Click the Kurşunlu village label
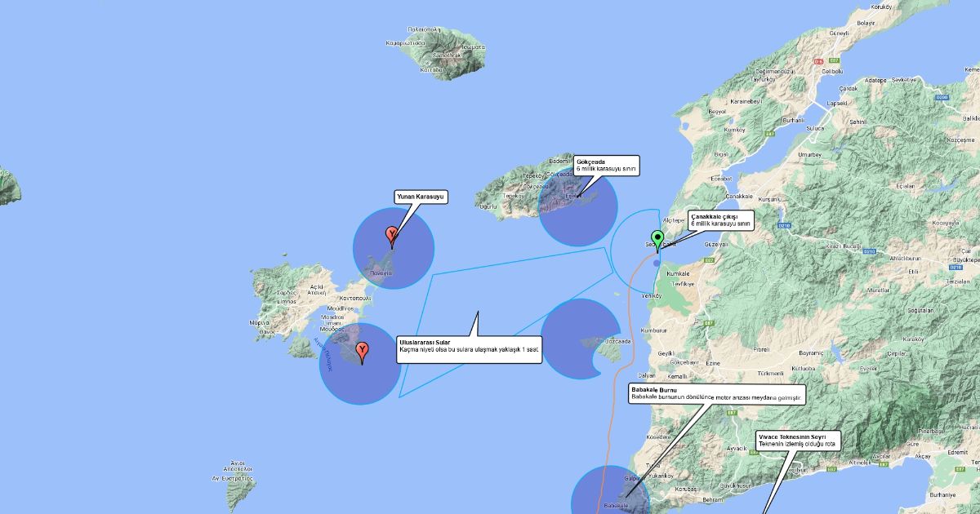 click(x=771, y=199)
